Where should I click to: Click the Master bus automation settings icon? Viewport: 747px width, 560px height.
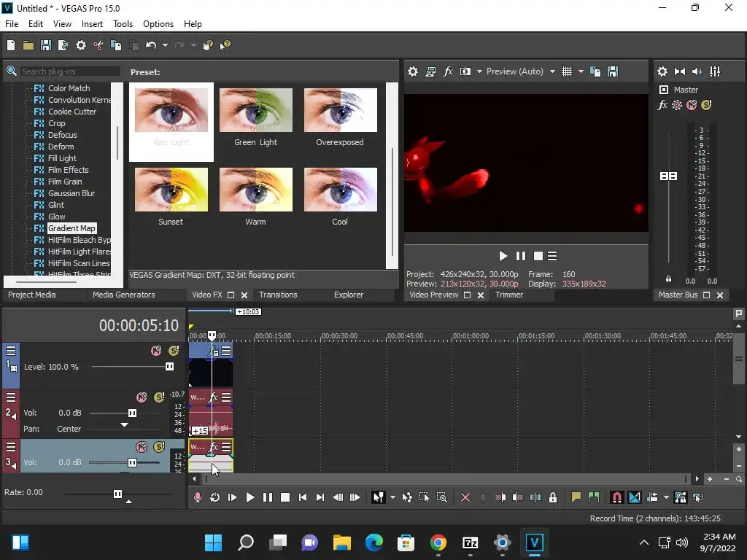click(x=677, y=105)
